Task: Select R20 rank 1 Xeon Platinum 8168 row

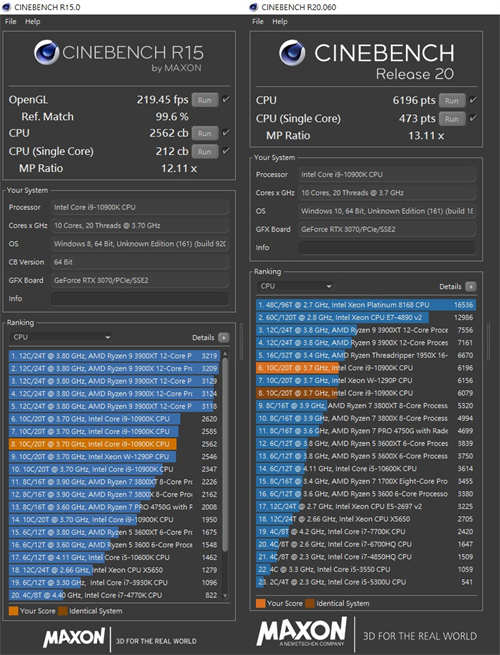Action: coord(366,305)
